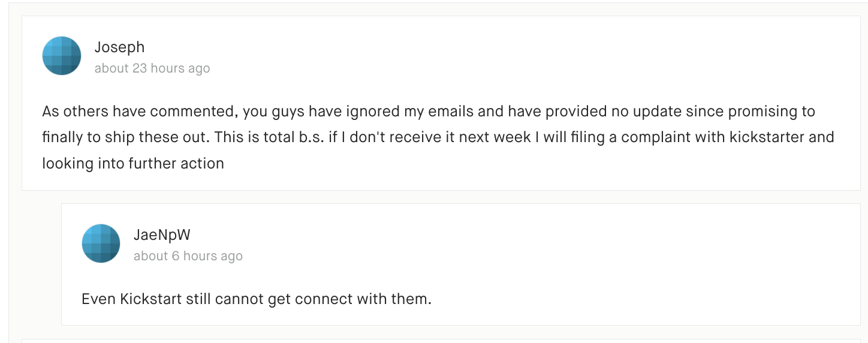The image size is (868, 343).
Task: Click JaeNpW's blue profile avatar
Action: [101, 243]
